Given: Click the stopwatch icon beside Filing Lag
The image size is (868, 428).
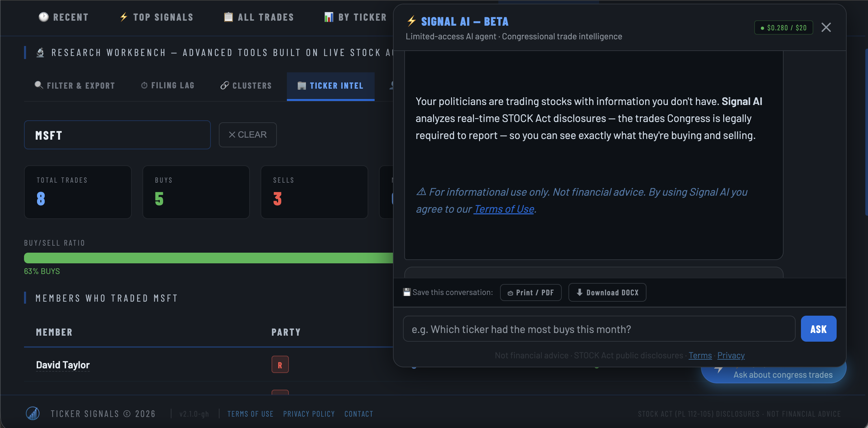Looking at the screenshot, I should click(144, 85).
